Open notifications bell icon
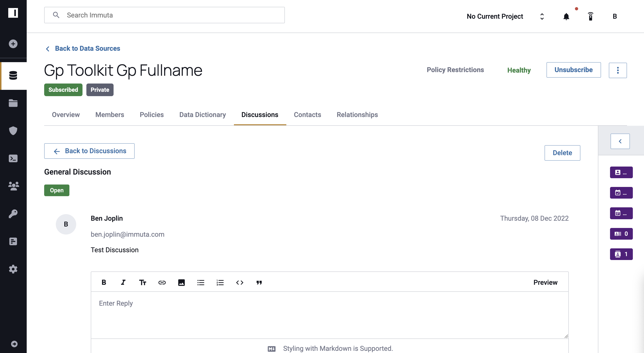644x353 pixels. (566, 17)
